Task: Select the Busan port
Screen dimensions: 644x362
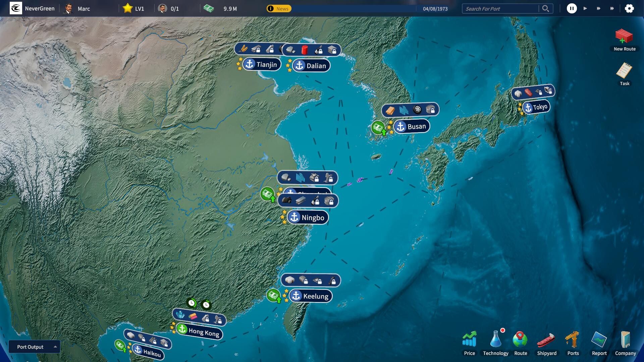Action: 411,126
